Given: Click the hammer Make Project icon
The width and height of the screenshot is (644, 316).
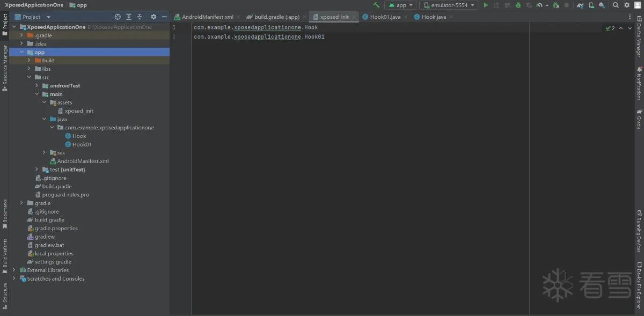Looking at the screenshot, I should pyautogui.click(x=377, y=5).
